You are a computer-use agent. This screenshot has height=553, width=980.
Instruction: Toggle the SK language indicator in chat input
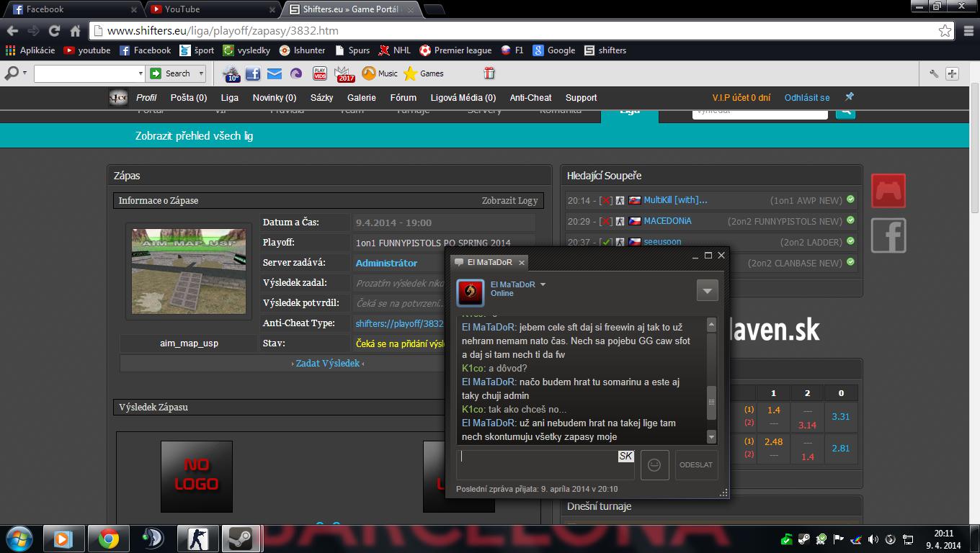pyautogui.click(x=625, y=456)
